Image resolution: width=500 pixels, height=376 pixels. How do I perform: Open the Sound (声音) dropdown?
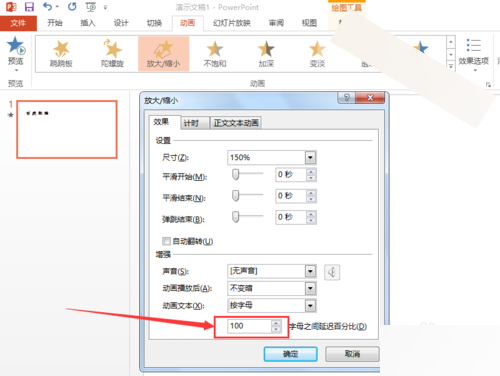pos(310,271)
